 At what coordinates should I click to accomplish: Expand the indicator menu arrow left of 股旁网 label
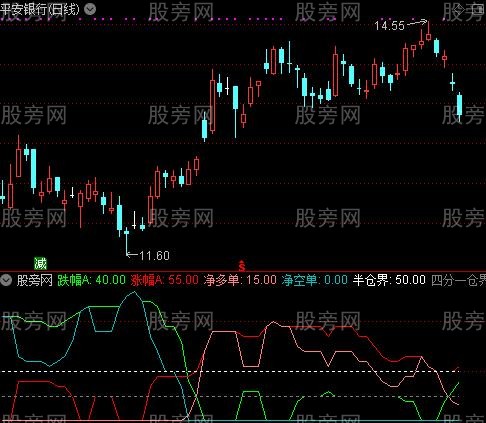click(x=6, y=280)
